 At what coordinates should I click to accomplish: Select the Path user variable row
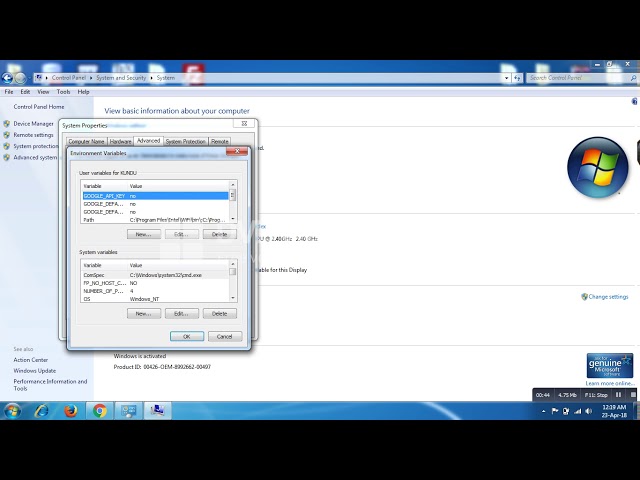tap(156, 220)
